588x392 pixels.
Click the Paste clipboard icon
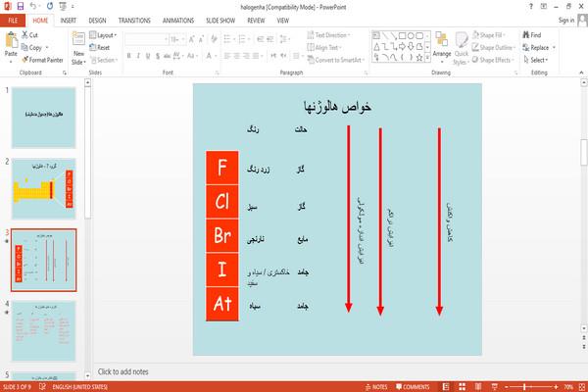coord(11,40)
